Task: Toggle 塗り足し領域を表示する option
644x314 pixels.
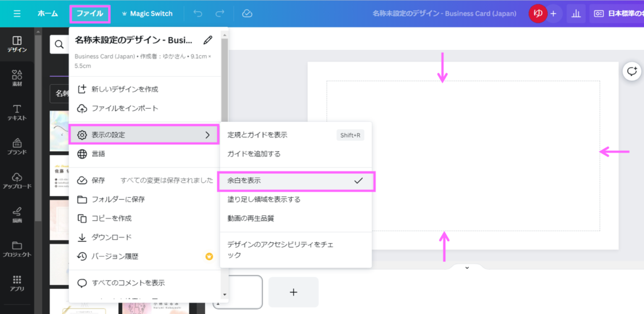Action: pos(264,200)
